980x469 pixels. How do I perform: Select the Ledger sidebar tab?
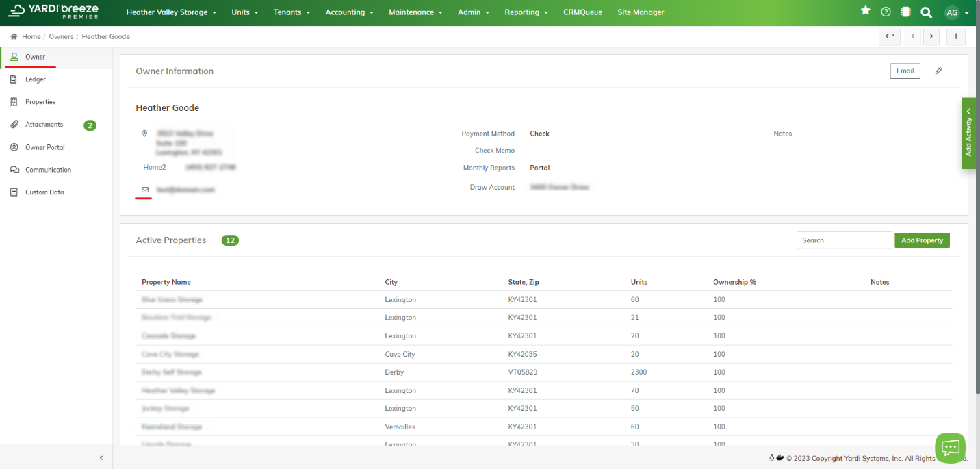[56, 79]
